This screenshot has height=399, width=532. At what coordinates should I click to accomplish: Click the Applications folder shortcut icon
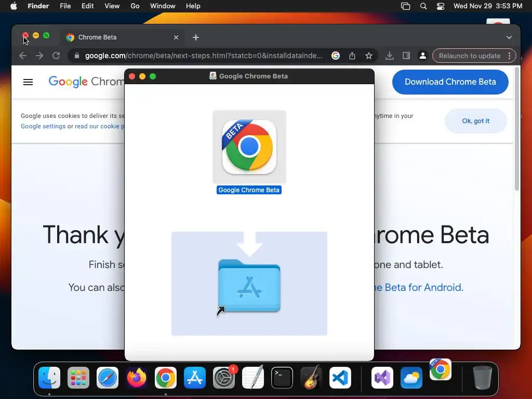249,285
